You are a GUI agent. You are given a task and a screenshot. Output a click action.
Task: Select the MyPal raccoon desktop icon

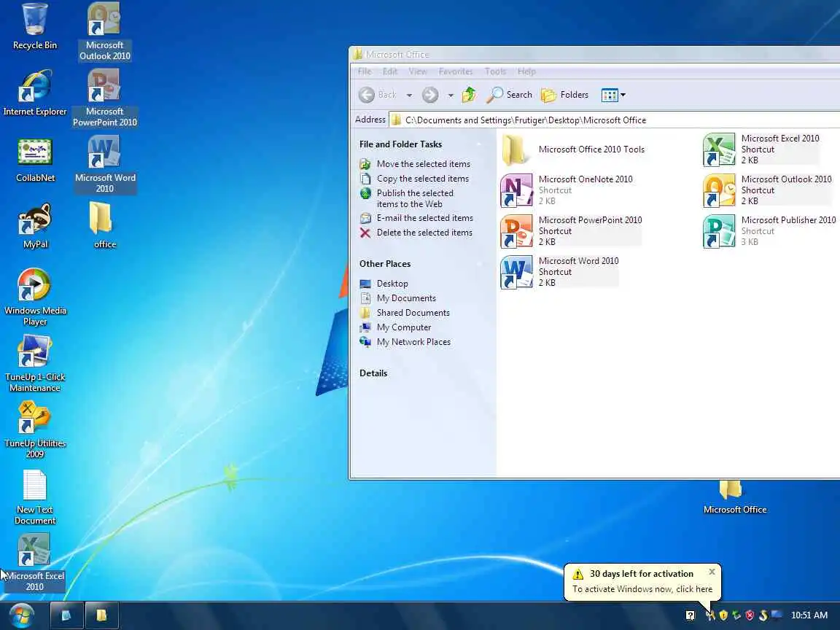click(x=35, y=225)
